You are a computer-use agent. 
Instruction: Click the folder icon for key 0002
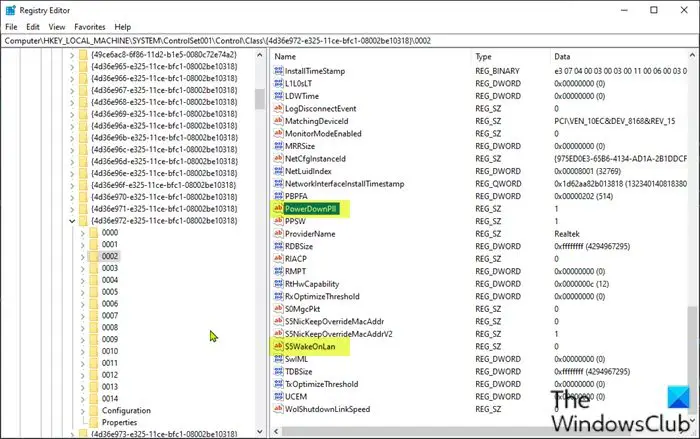(93, 256)
